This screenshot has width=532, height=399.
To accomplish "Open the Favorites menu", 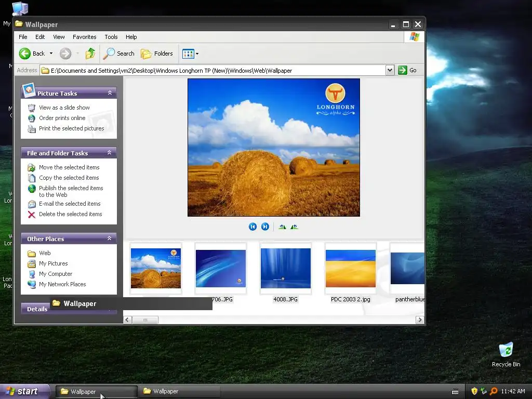I will pos(85,37).
